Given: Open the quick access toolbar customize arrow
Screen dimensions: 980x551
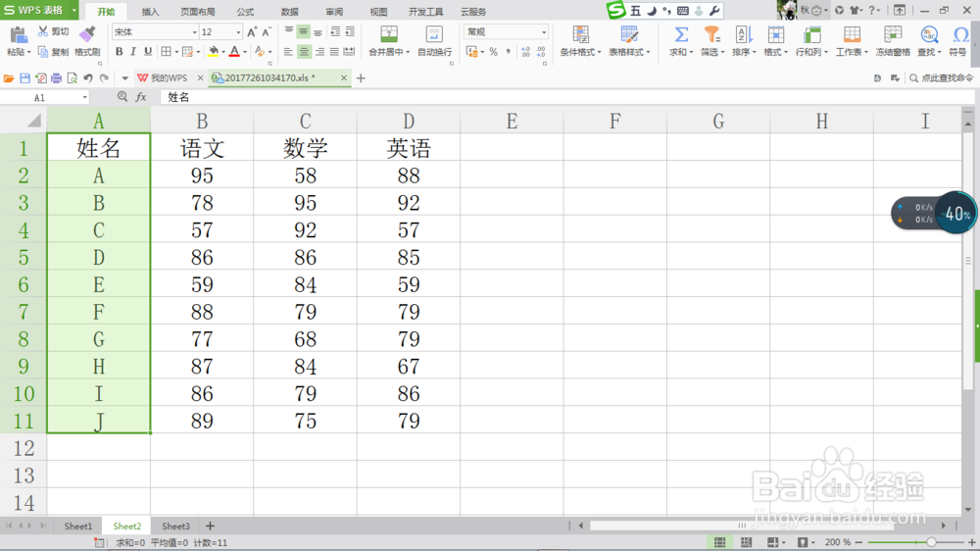Looking at the screenshot, I should pos(124,78).
